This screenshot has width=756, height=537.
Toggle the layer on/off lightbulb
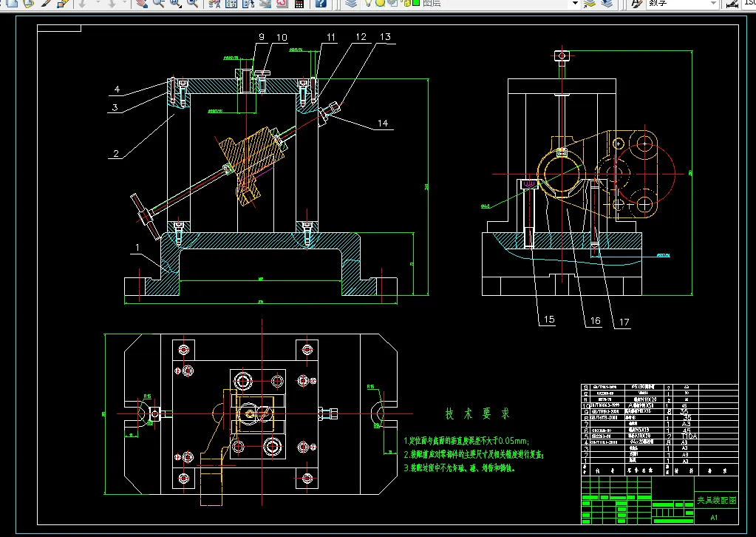pos(368,3)
